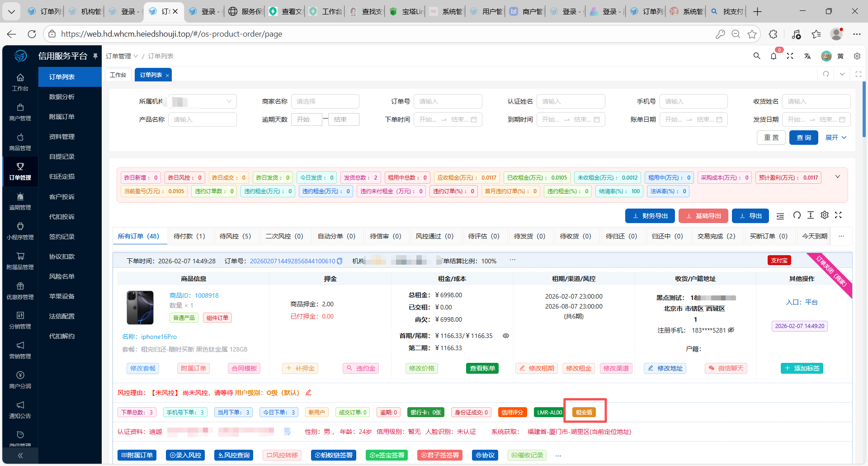Click the refresh icon above order tabs
The width and height of the screenshot is (868, 466).
click(x=797, y=215)
